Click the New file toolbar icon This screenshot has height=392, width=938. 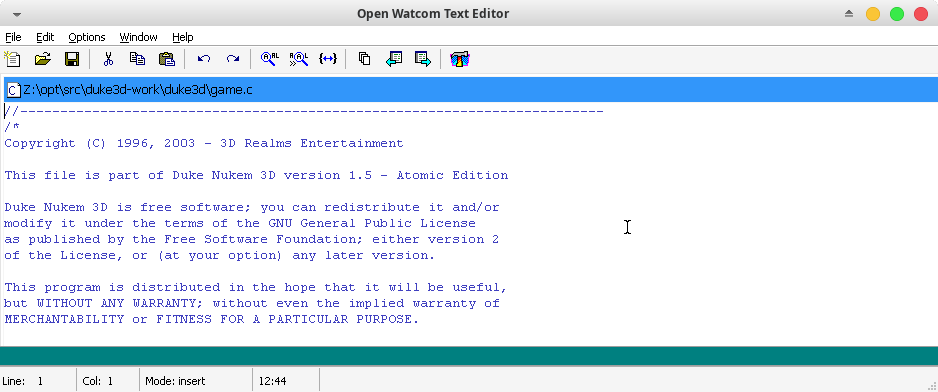point(13,59)
